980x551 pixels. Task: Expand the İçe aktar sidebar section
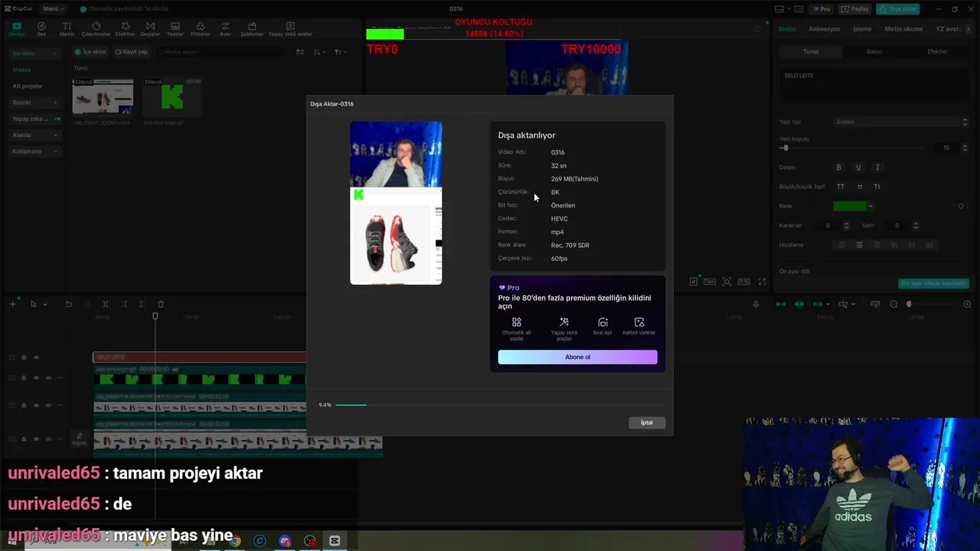pos(35,54)
